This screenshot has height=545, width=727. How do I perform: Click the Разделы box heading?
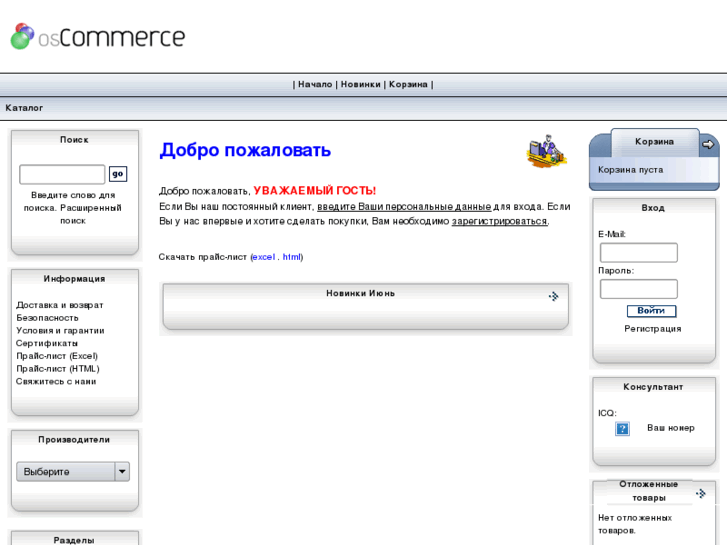click(x=74, y=540)
